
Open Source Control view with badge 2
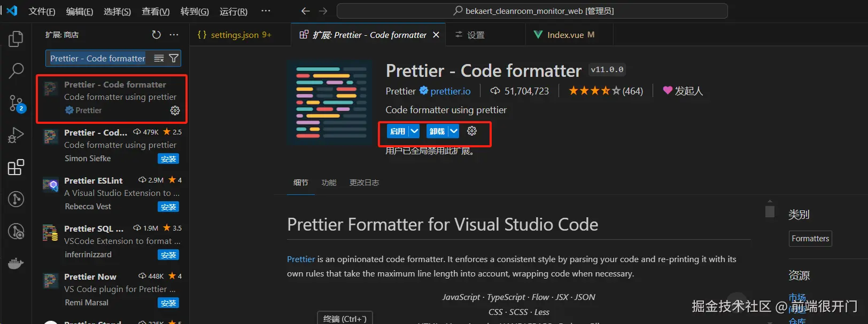click(16, 103)
